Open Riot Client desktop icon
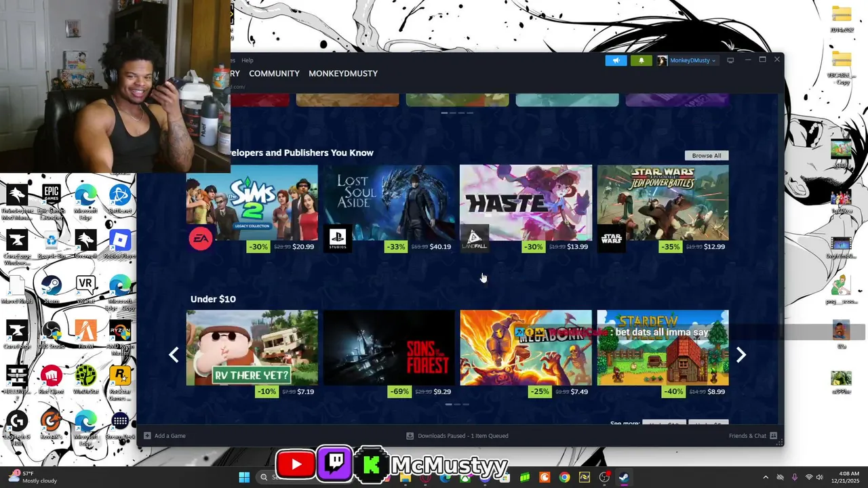The width and height of the screenshot is (868, 488). click(x=52, y=381)
